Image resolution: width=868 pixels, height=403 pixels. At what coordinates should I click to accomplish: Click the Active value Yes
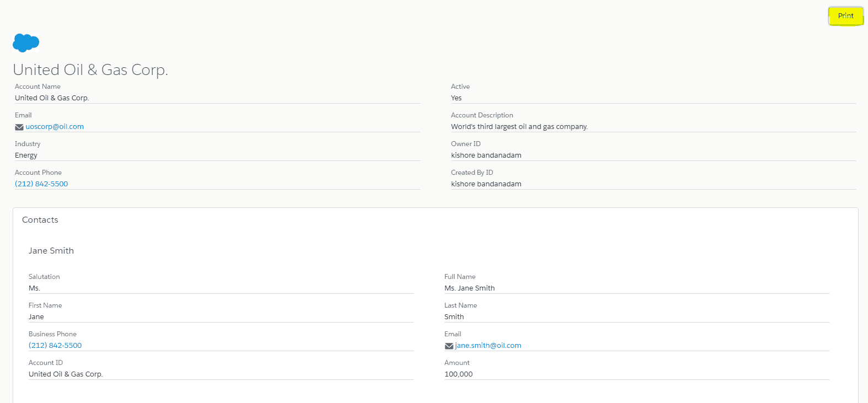point(456,98)
